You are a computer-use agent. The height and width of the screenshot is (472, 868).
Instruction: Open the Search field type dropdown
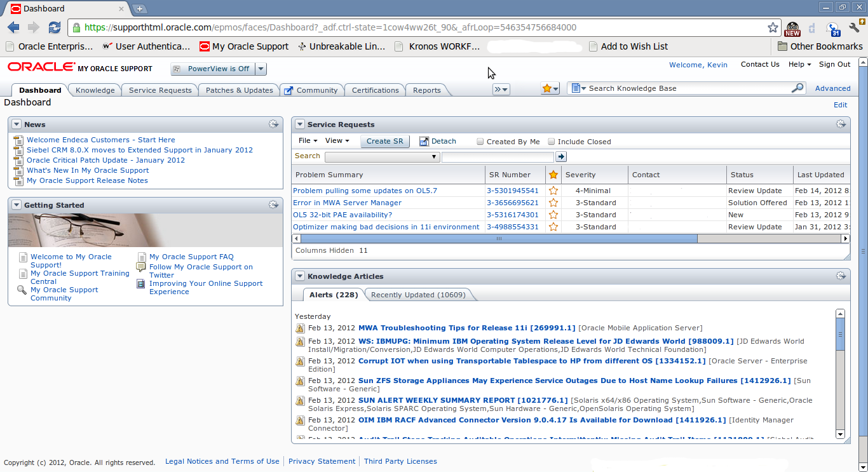pos(382,157)
